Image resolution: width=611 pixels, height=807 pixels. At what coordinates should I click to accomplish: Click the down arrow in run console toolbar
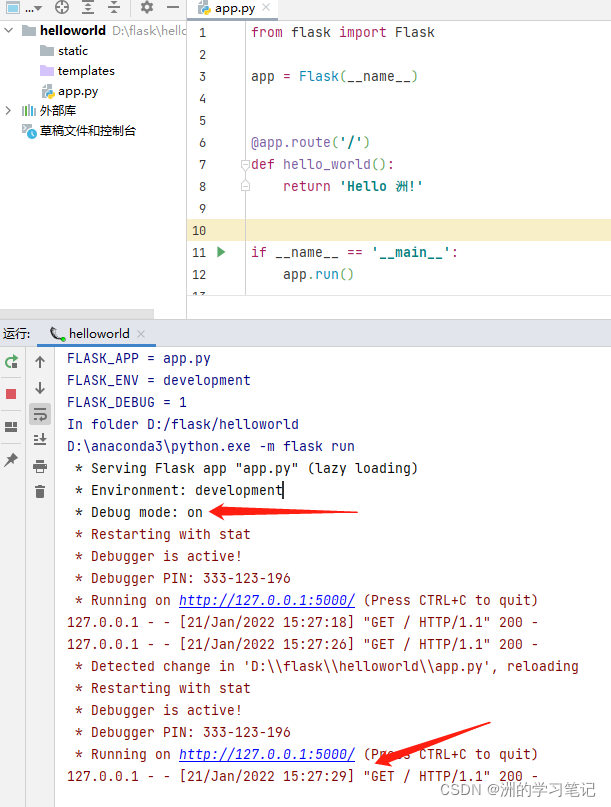pyautogui.click(x=40, y=388)
